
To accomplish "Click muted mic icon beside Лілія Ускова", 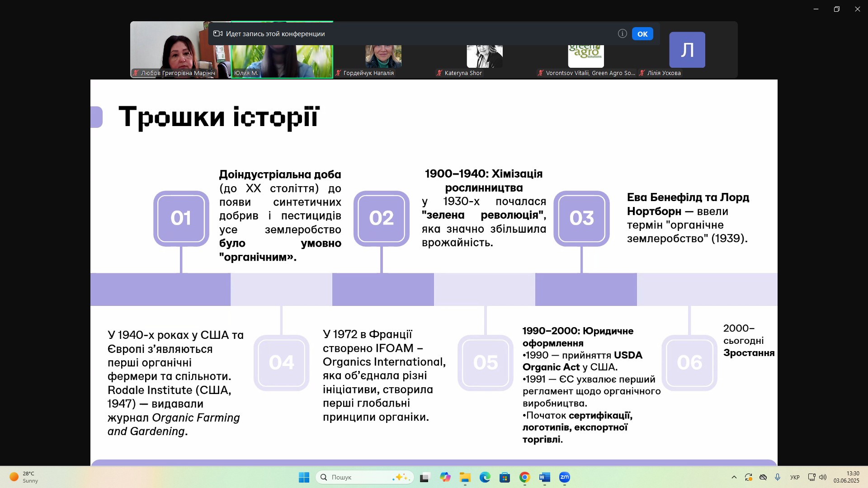I will click(642, 73).
